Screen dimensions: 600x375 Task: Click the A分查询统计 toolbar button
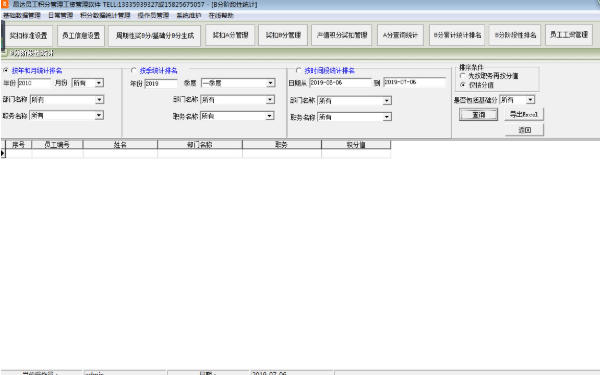point(400,35)
